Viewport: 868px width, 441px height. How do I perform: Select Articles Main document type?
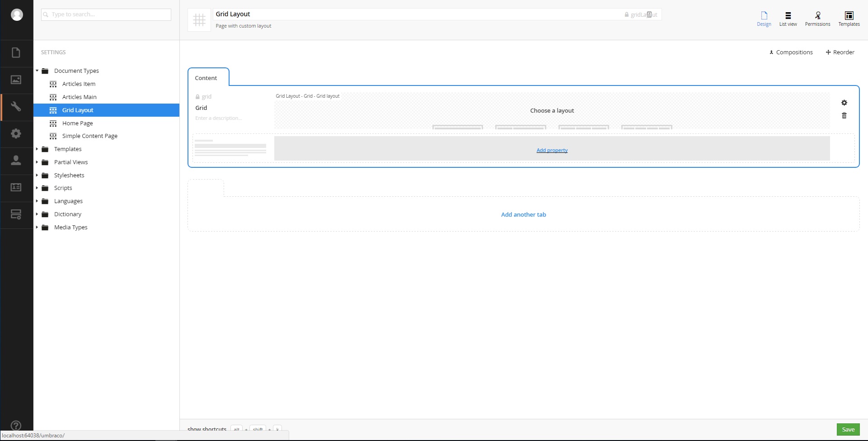(x=80, y=97)
